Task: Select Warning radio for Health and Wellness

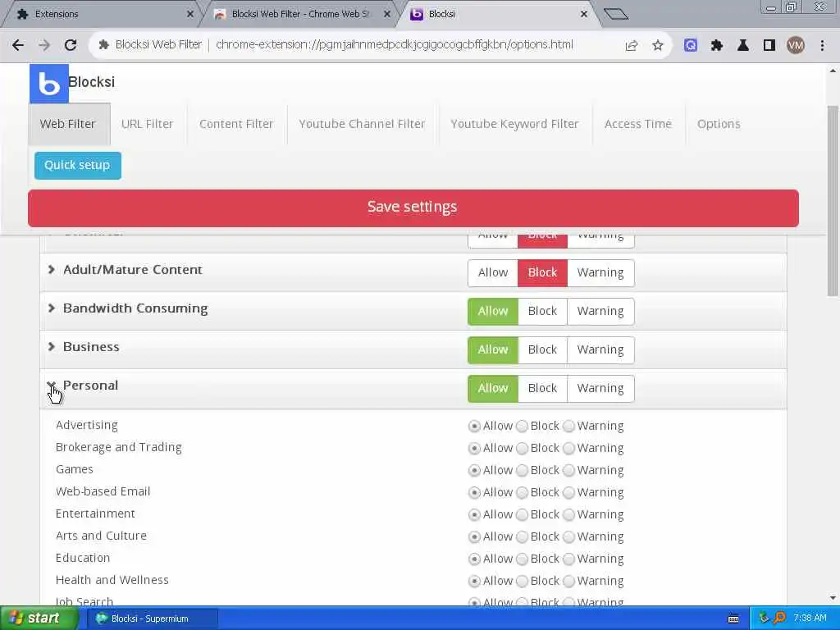Action: tap(569, 582)
